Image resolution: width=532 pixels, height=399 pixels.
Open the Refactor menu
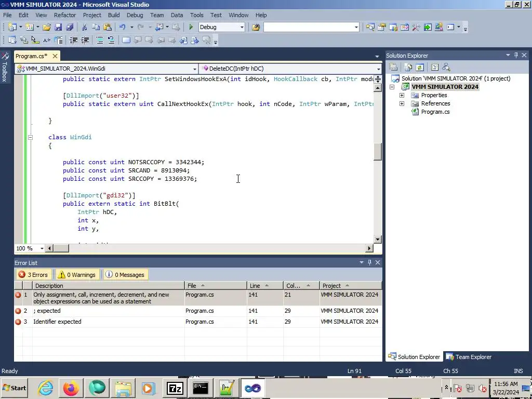coord(65,15)
